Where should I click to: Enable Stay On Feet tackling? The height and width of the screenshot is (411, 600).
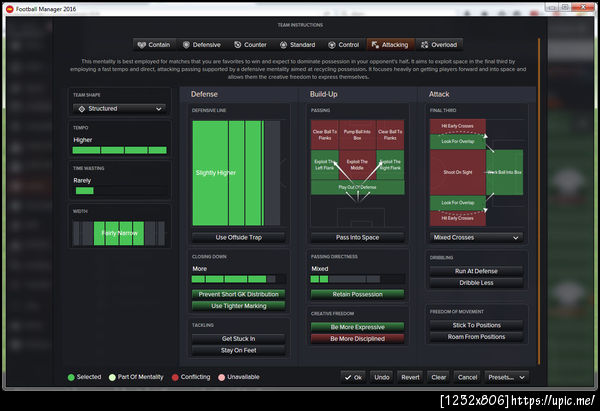click(239, 351)
